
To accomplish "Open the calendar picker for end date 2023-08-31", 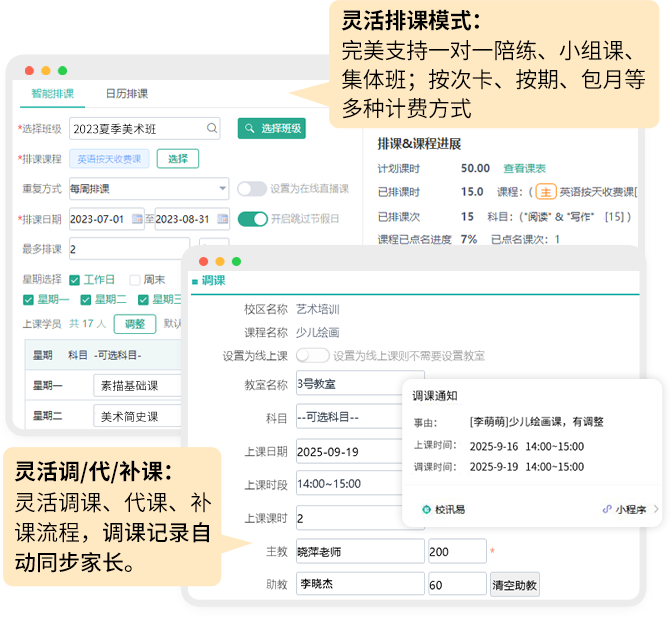I will 222,219.
